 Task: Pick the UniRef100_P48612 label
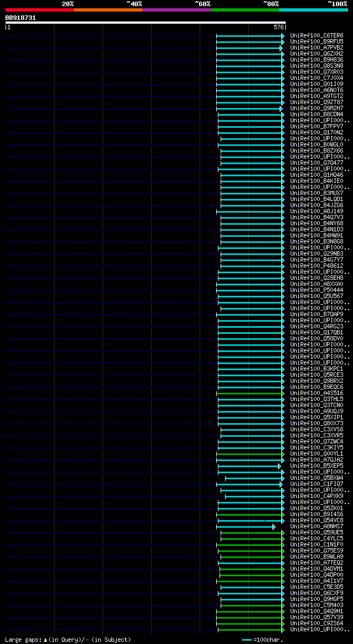click(x=317, y=266)
